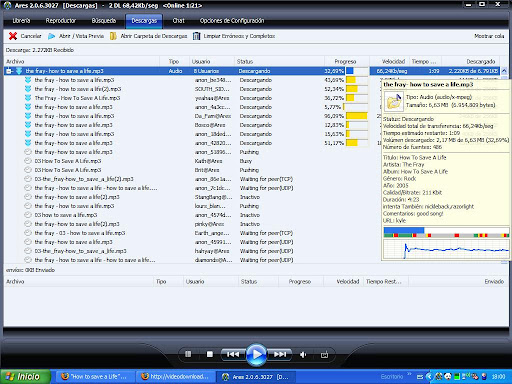Screen dimensions: 512x384
Task: Click the repeat/shuffle icon next to volume
Action: (324, 355)
